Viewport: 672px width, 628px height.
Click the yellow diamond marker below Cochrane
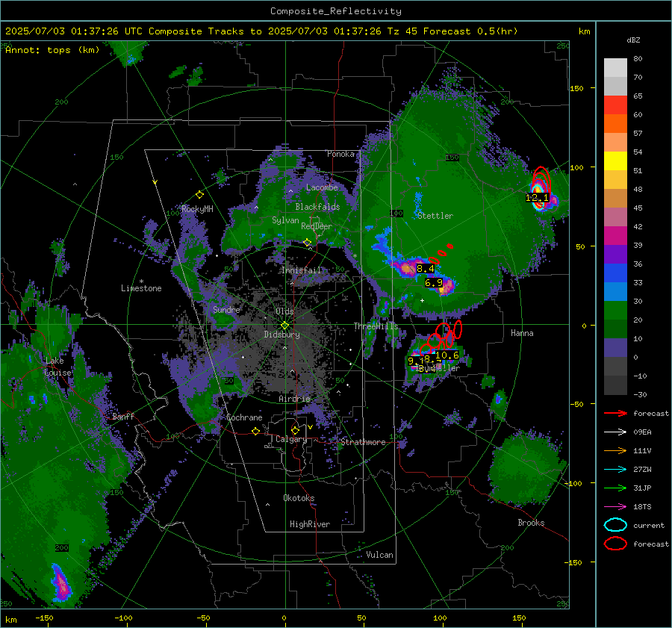(255, 431)
